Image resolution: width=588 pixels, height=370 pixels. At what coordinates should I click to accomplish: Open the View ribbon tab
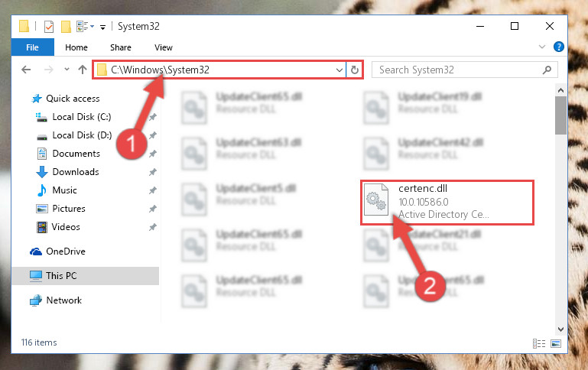[x=164, y=47]
